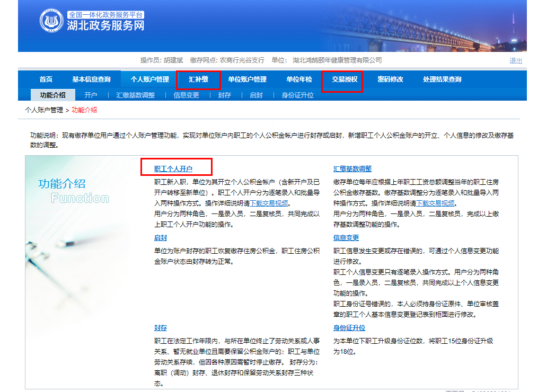The height and width of the screenshot is (392, 538).
Task: Click 功能介绍 in the breadcrumb
Action: click(x=84, y=110)
